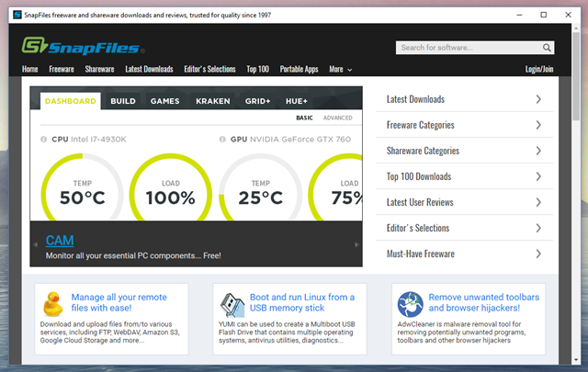Viewport: 588px width, 372px height.
Task: Open the Freeware menu item
Action: point(62,70)
